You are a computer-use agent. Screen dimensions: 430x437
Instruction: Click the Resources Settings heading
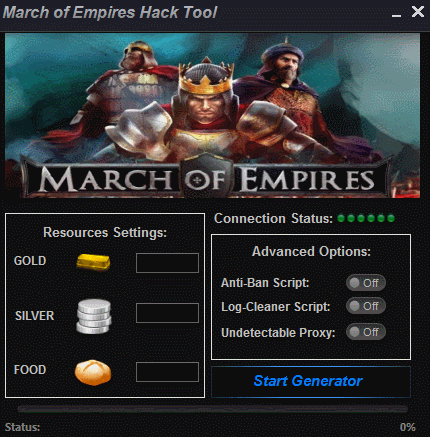pos(105,233)
